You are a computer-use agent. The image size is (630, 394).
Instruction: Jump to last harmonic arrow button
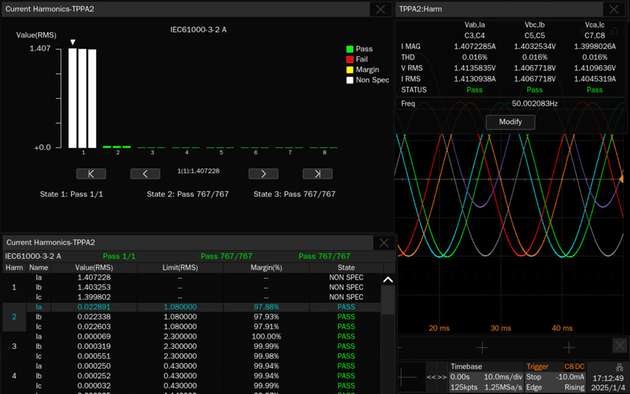coord(317,174)
